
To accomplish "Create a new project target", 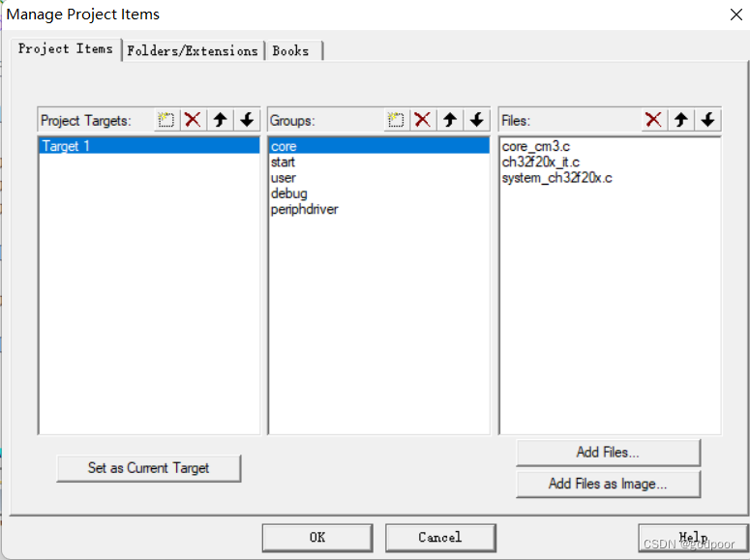I will (166, 120).
